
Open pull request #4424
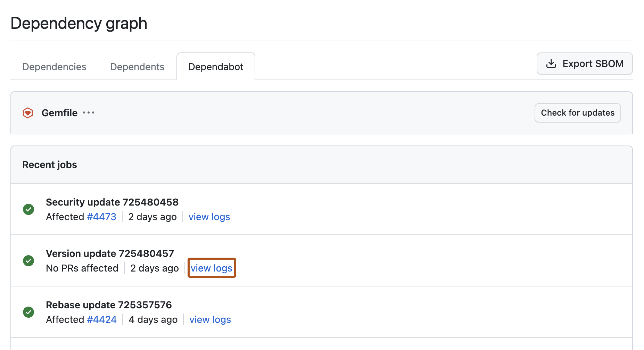pos(102,319)
